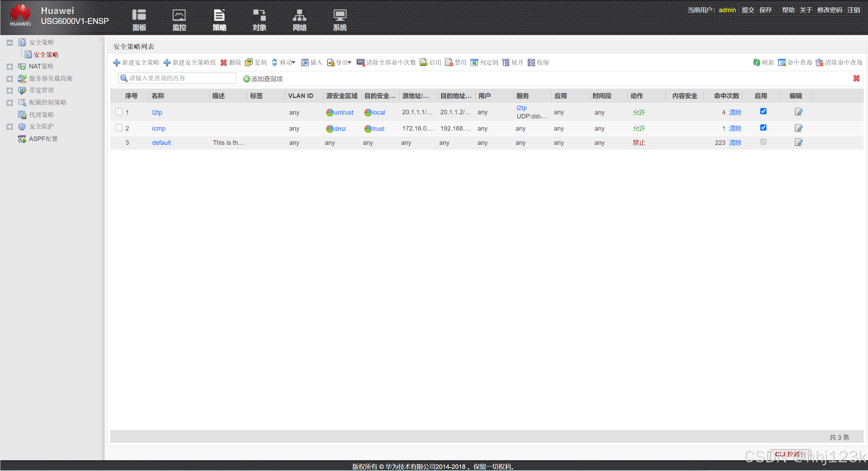Switch to the 网络 (Network) top tab
The image size is (868, 471).
[x=299, y=20]
